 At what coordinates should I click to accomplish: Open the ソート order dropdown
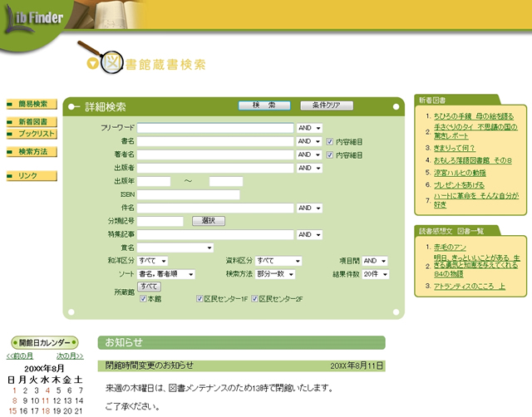point(166,274)
